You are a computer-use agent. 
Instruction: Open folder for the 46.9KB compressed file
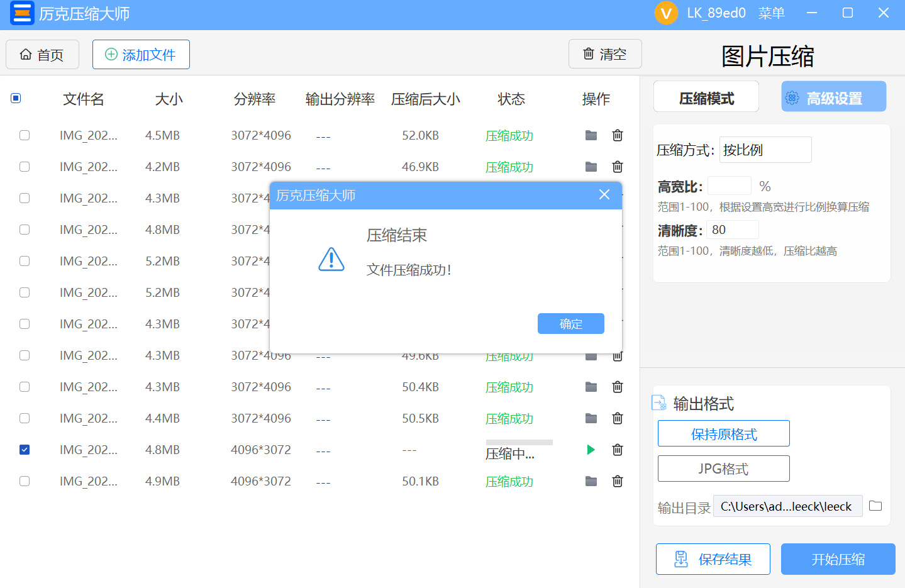(x=591, y=167)
